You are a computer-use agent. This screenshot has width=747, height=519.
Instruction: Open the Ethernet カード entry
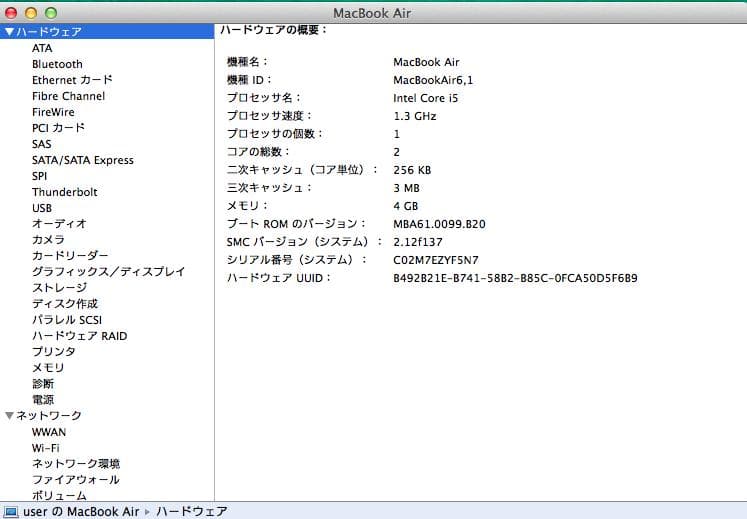[x=72, y=80]
